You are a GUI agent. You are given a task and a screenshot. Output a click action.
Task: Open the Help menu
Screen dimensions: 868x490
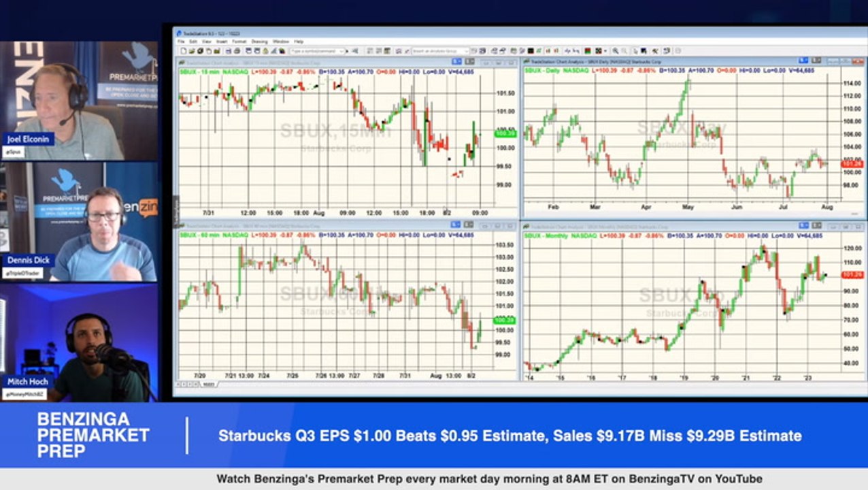(x=299, y=42)
